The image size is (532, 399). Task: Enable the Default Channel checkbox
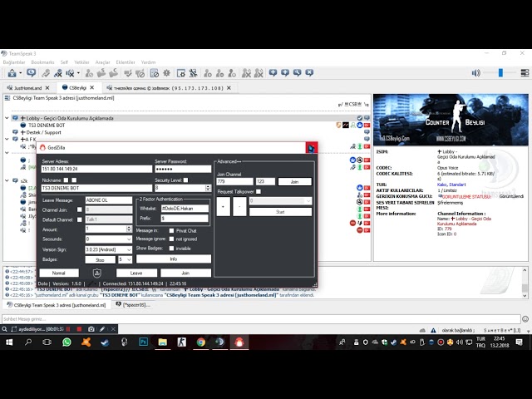80,219
